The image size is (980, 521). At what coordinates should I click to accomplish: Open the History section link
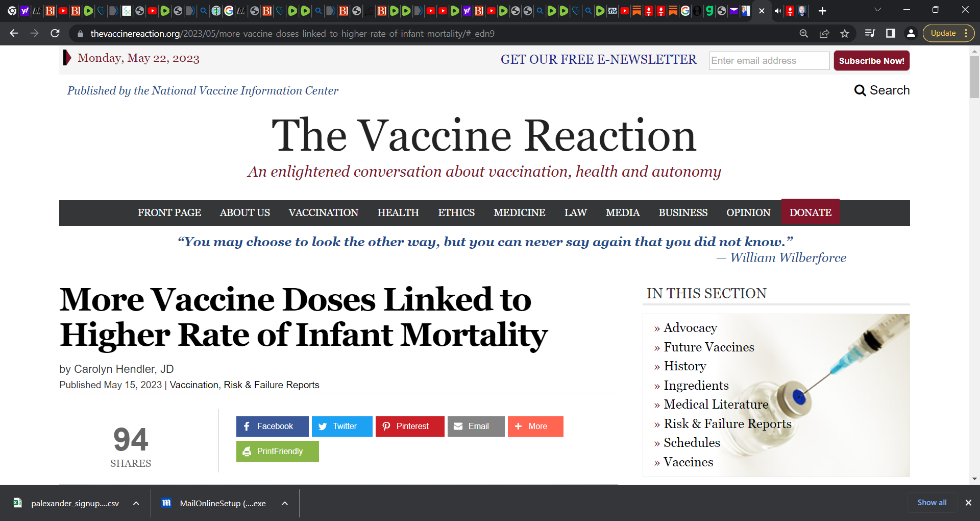coord(685,366)
